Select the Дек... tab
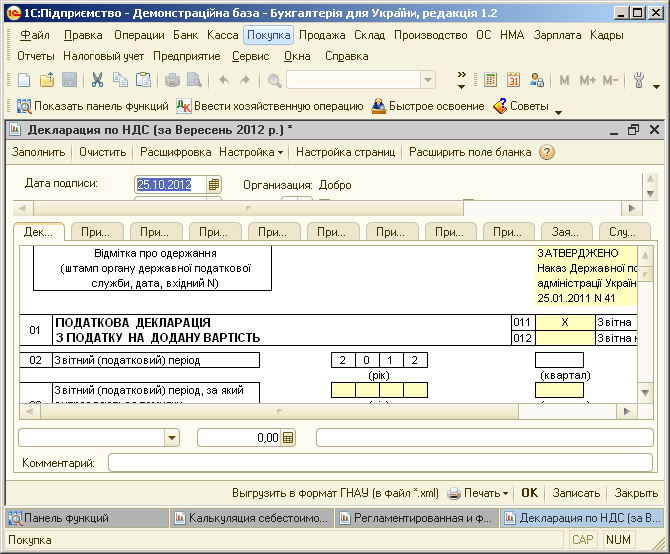The image size is (670, 554). click(38, 232)
